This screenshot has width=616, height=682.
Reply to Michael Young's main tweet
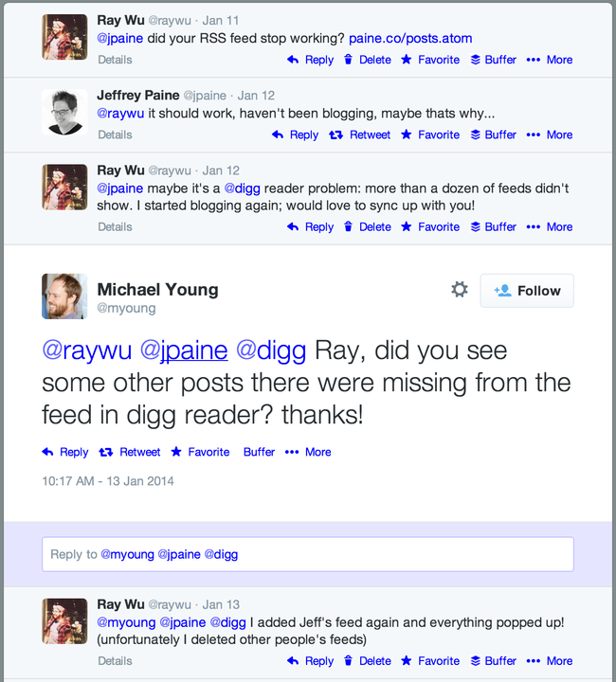pyautogui.click(x=65, y=452)
